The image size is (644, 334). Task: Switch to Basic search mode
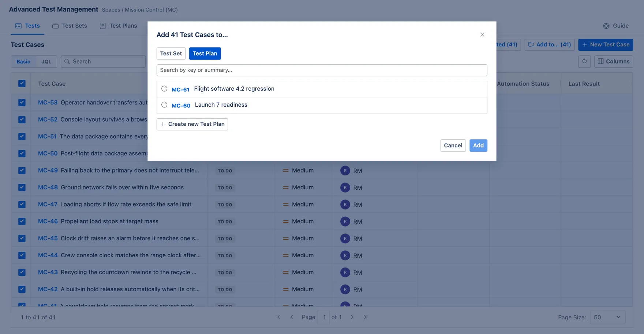(23, 61)
